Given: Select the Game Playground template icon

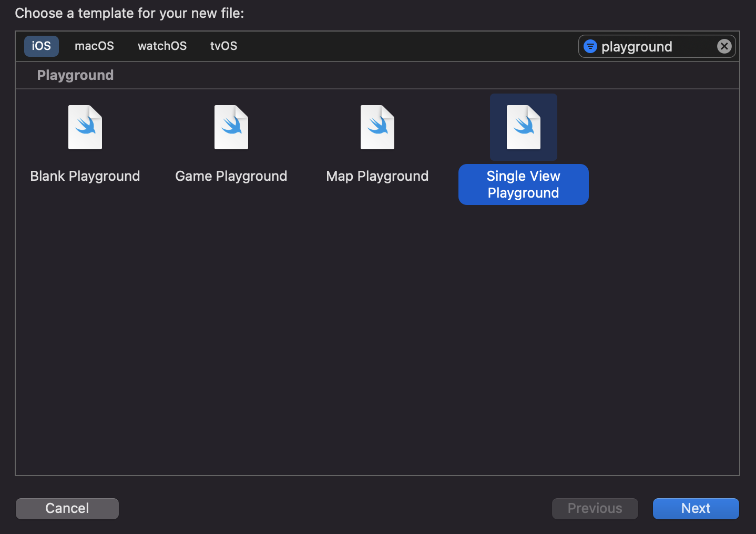Looking at the screenshot, I should [x=231, y=127].
